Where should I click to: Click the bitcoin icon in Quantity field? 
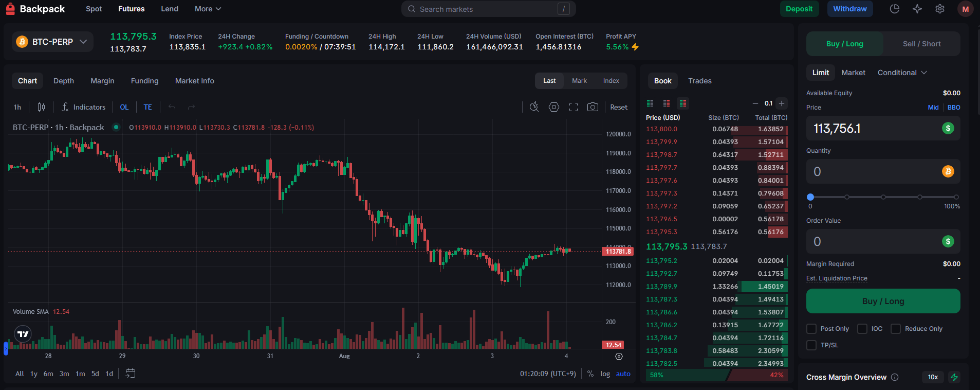(948, 171)
